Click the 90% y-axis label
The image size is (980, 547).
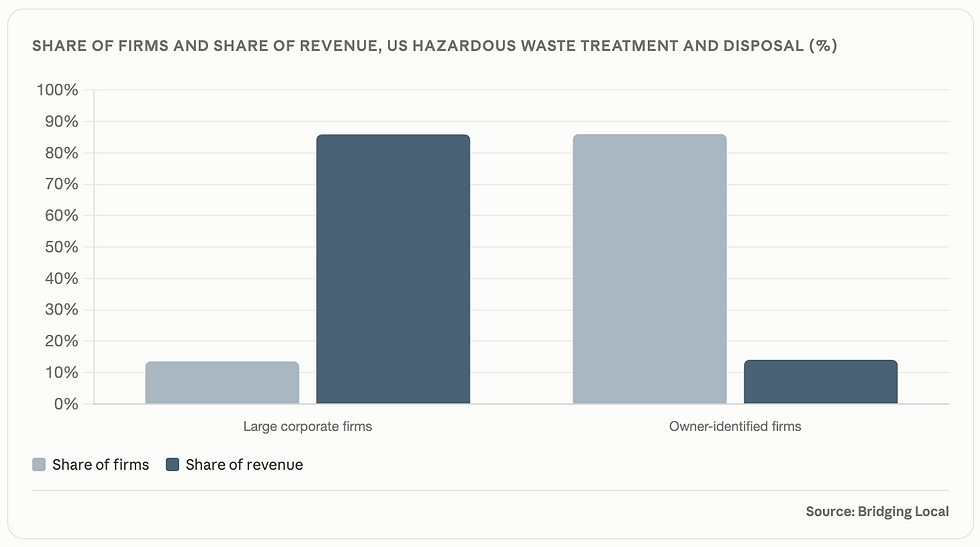[61, 121]
